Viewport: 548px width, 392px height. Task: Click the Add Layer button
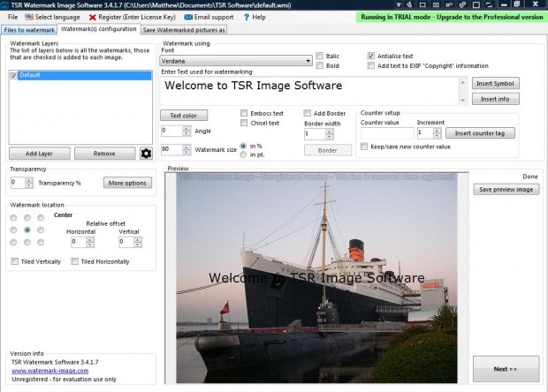coord(40,154)
